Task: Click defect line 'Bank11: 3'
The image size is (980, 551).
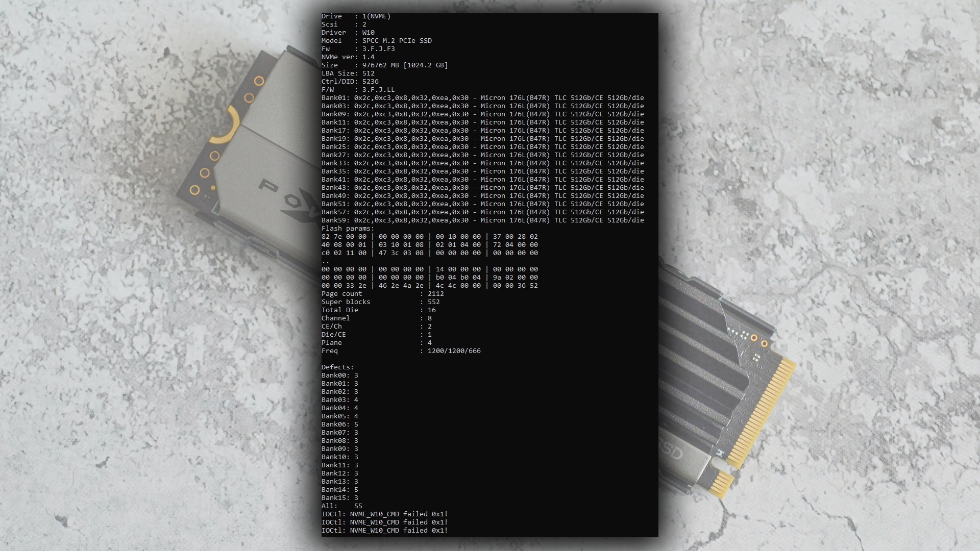Action: [340, 465]
